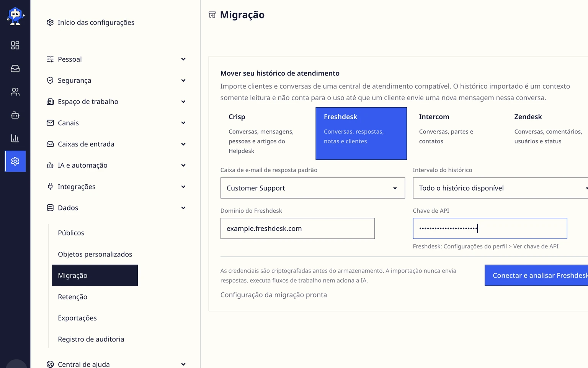
Task: Click the robot mascot logo
Action: [15, 16]
